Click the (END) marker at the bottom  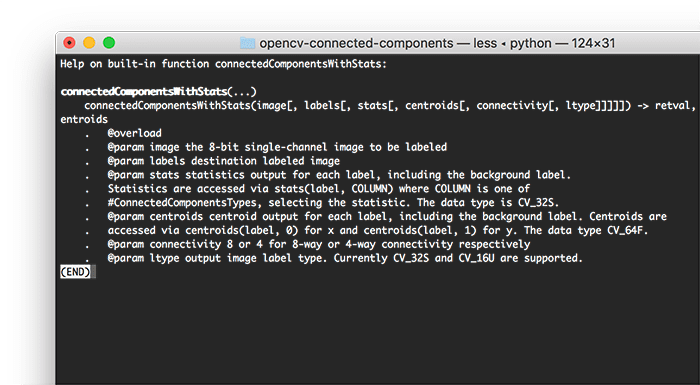click(75, 272)
